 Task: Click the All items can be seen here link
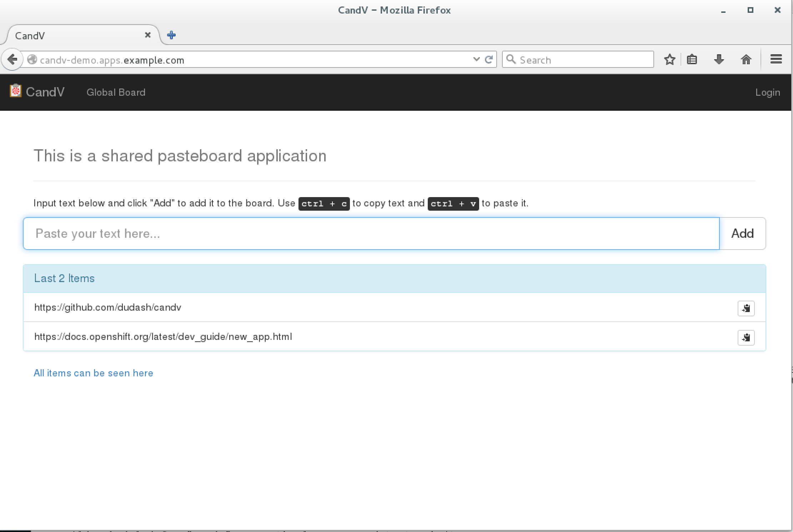[x=93, y=373]
